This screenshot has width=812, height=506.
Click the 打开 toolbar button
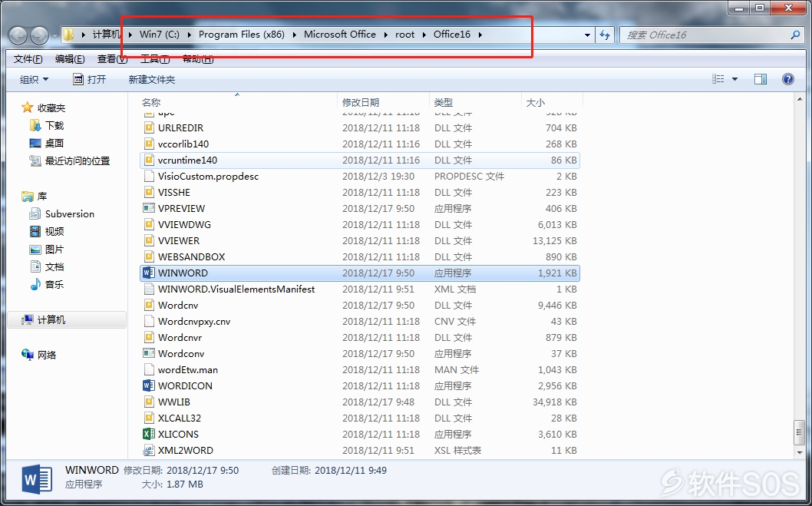point(90,79)
